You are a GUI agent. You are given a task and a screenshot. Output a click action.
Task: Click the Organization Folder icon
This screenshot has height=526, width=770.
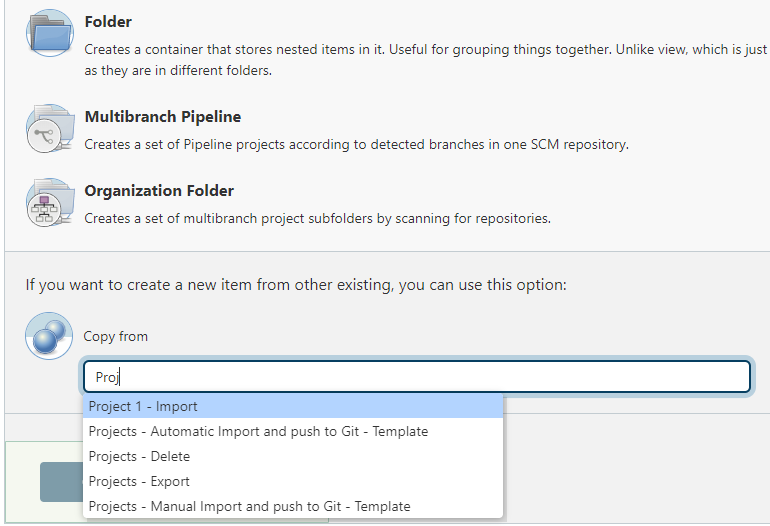click(49, 203)
